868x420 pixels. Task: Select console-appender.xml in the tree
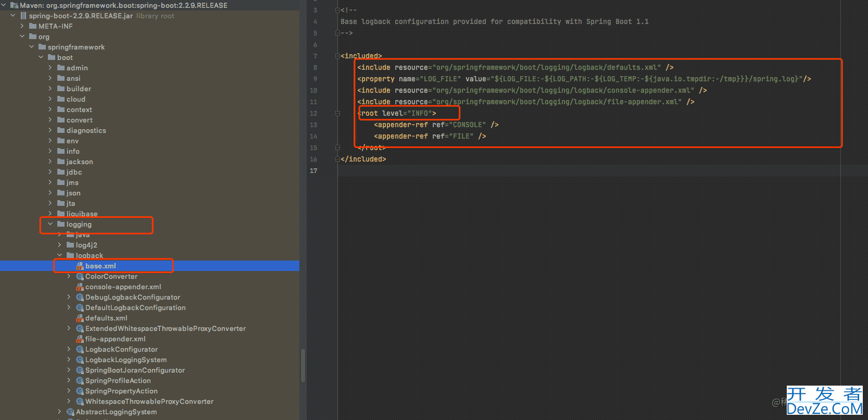[x=123, y=287]
